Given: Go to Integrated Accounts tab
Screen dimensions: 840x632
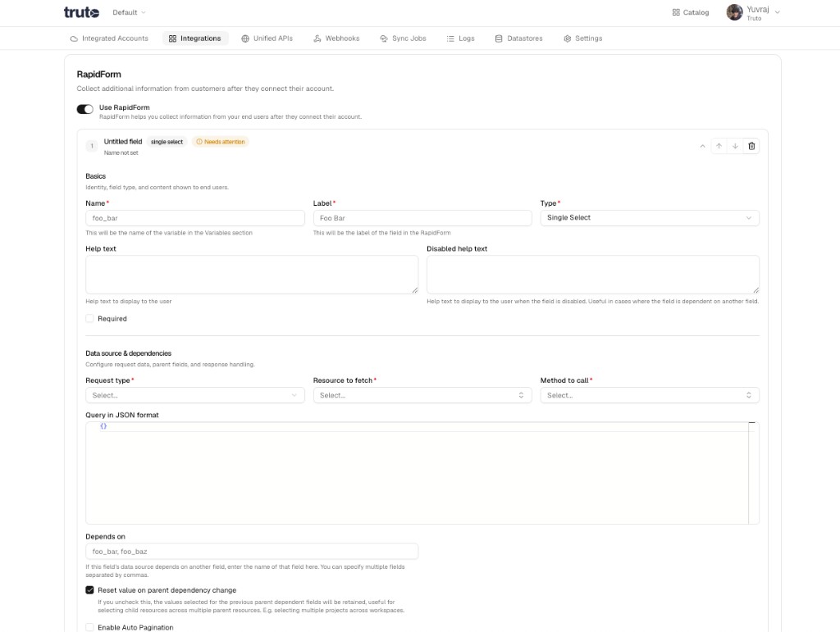Looking at the screenshot, I should click(109, 39).
